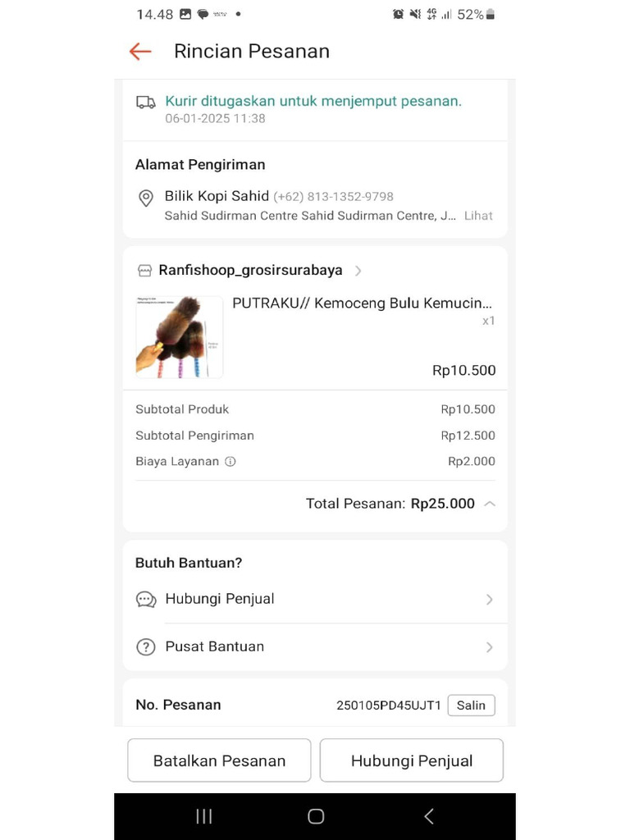Open the Ranfishoop_grosirsurabaya shop page
Viewport: 630px width, 840px height.
(250, 271)
